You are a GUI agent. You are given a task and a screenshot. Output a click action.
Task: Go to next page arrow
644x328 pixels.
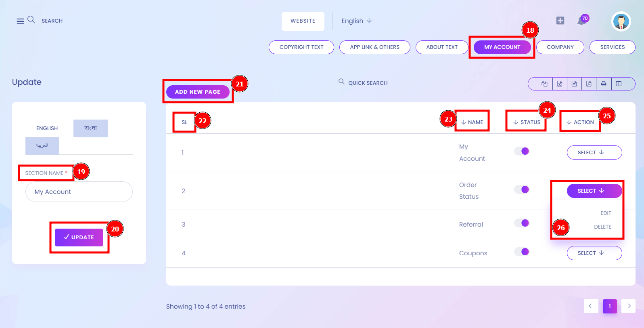point(629,306)
